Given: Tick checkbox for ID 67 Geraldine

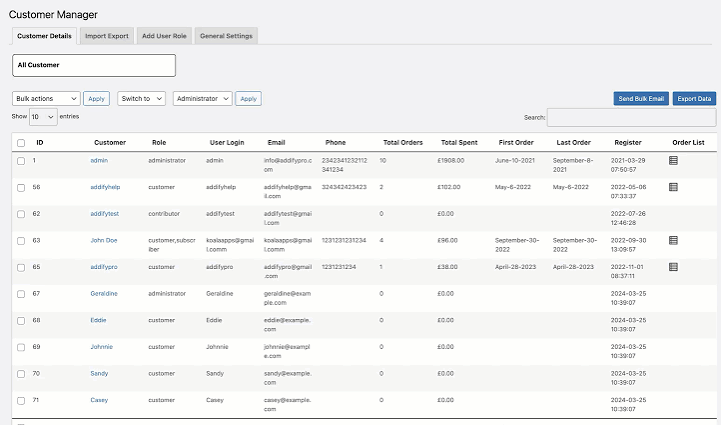Looking at the screenshot, I should (x=21, y=294).
